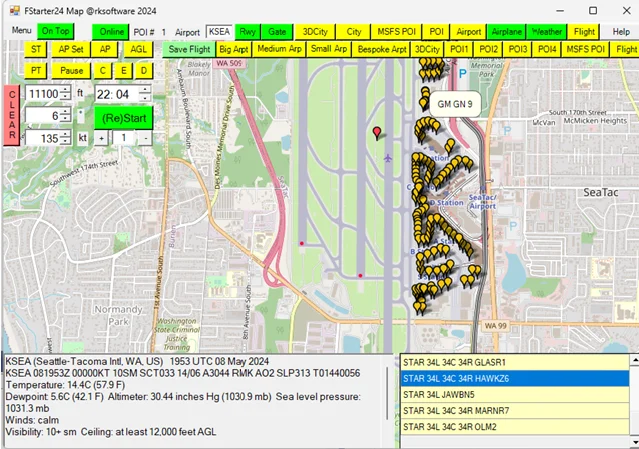
Task: Click the KSEA airport code field
Action: coord(219,31)
